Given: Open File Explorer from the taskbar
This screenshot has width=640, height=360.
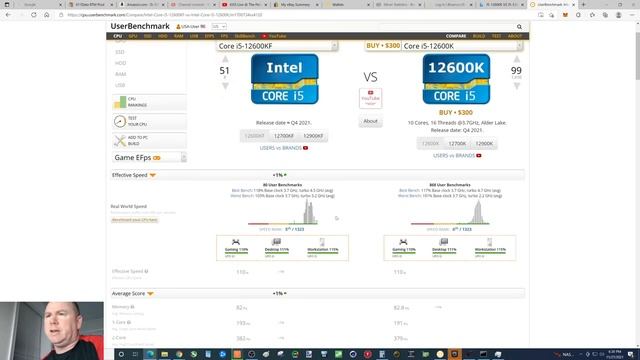Looking at the screenshot, I should tap(164, 354).
